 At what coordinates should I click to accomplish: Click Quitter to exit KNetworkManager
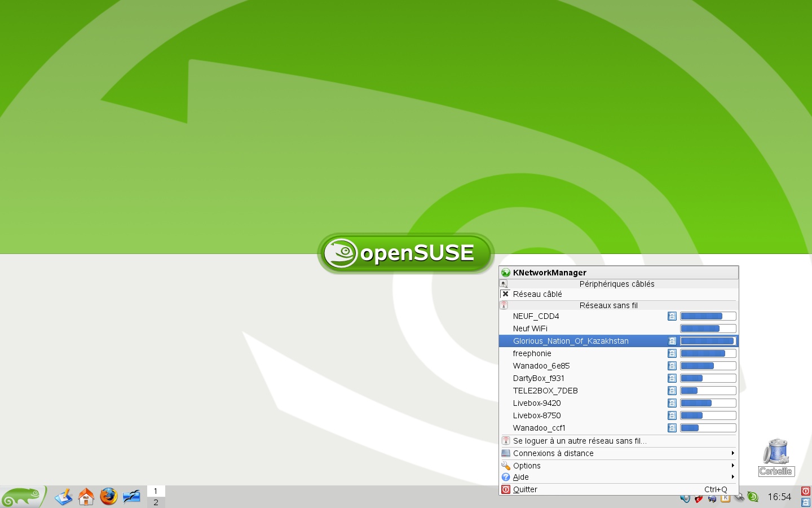tap(619, 489)
